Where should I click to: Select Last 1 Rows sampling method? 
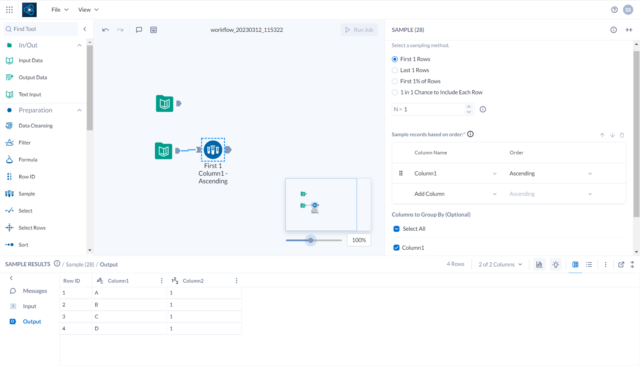(x=395, y=70)
